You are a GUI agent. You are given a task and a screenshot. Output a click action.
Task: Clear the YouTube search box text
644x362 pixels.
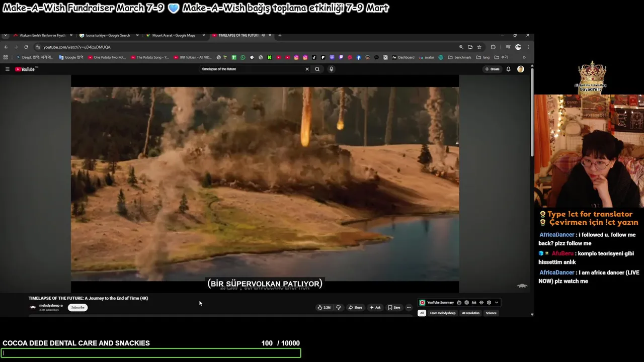point(307,69)
